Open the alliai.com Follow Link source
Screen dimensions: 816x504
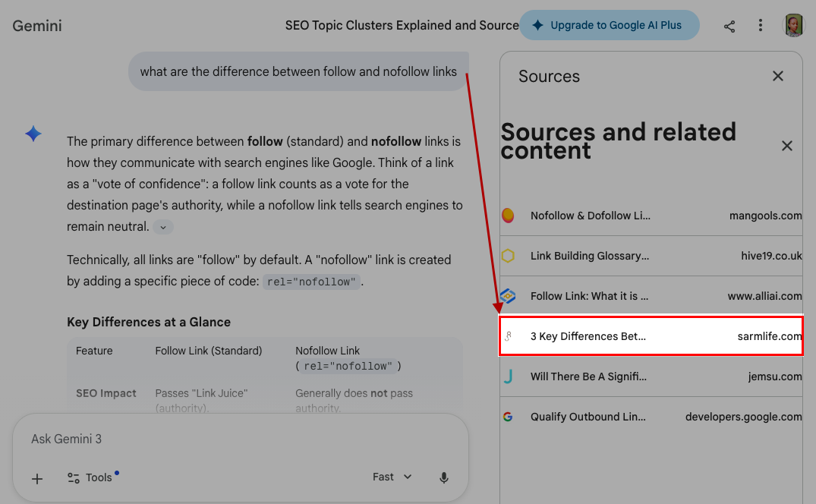(651, 296)
